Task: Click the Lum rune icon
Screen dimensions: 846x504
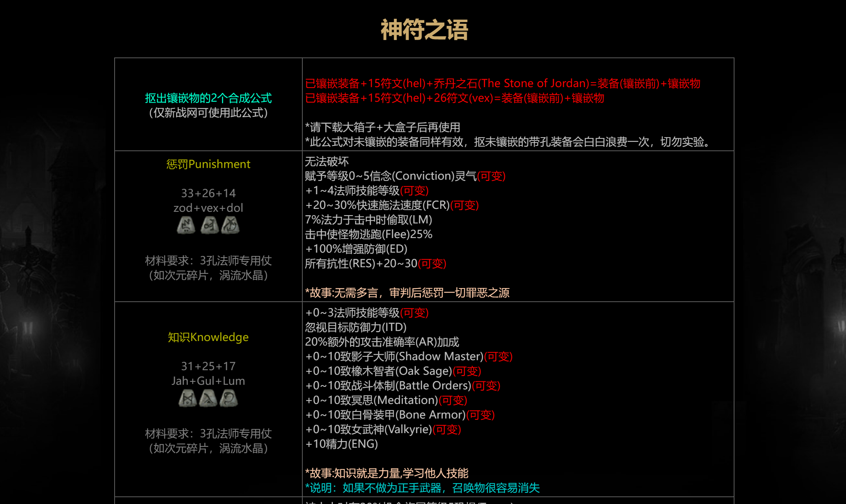Action: [x=229, y=398]
